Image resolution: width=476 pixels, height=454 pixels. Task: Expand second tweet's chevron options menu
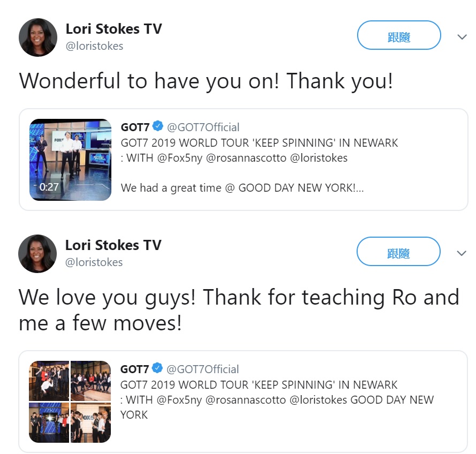[462, 253]
